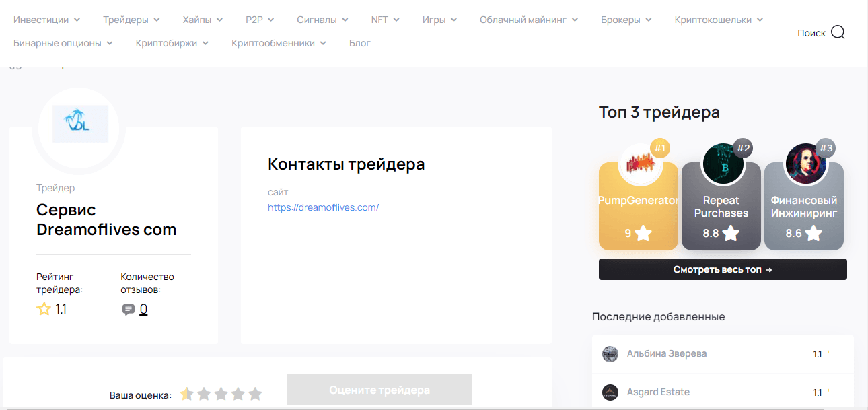Click the Смотреть весь топ button
Viewport: 868px width, 410px height.
(723, 269)
